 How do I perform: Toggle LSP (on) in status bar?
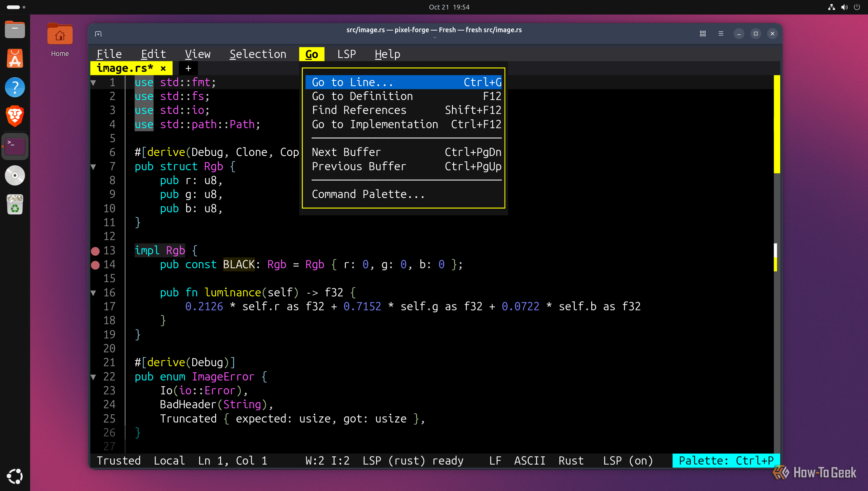coord(628,460)
